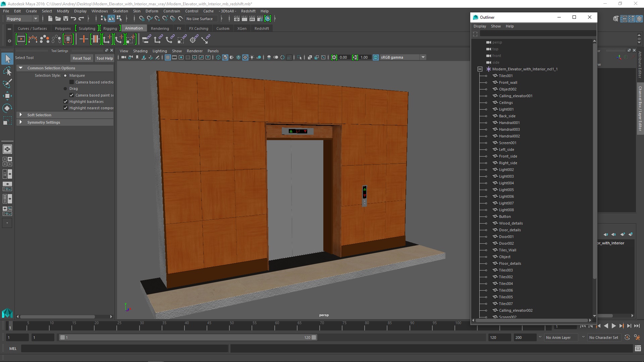Open the Redshift menu in menu bar
644x362 pixels.
[248, 11]
